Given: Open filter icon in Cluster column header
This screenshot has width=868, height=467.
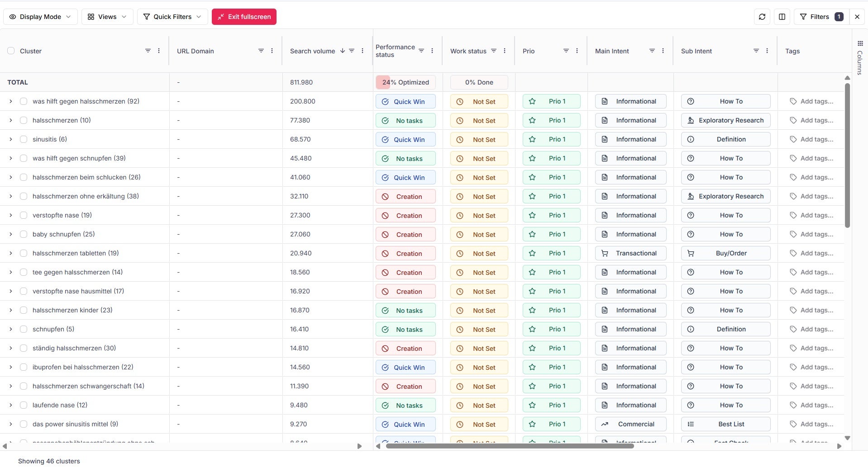Looking at the screenshot, I should tap(148, 51).
